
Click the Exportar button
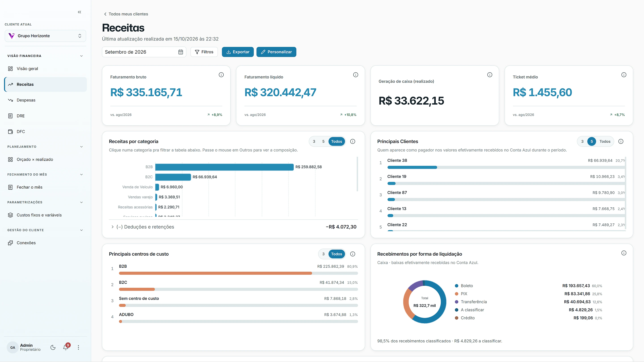(x=238, y=52)
